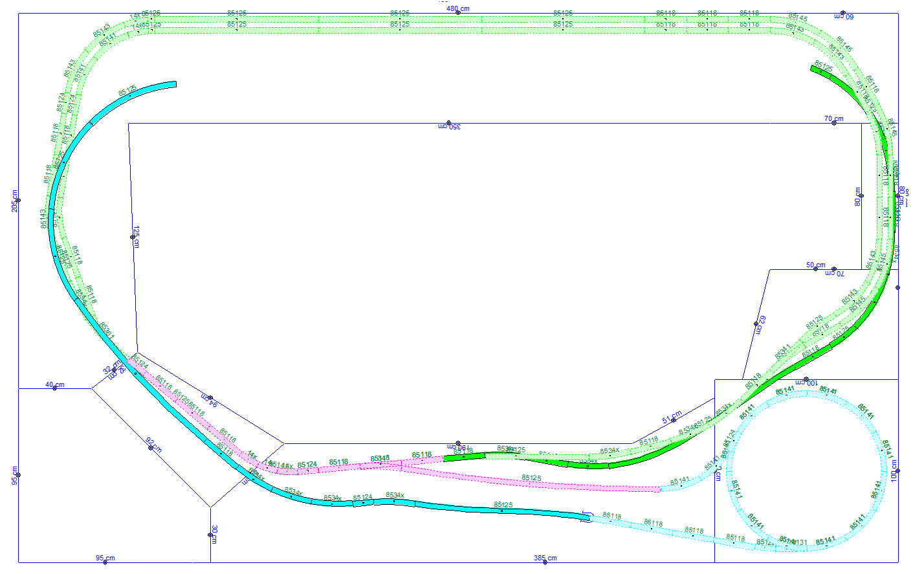924x574 pixels.
Task: Click the 350 cm dimension handle
Action: (x=448, y=122)
